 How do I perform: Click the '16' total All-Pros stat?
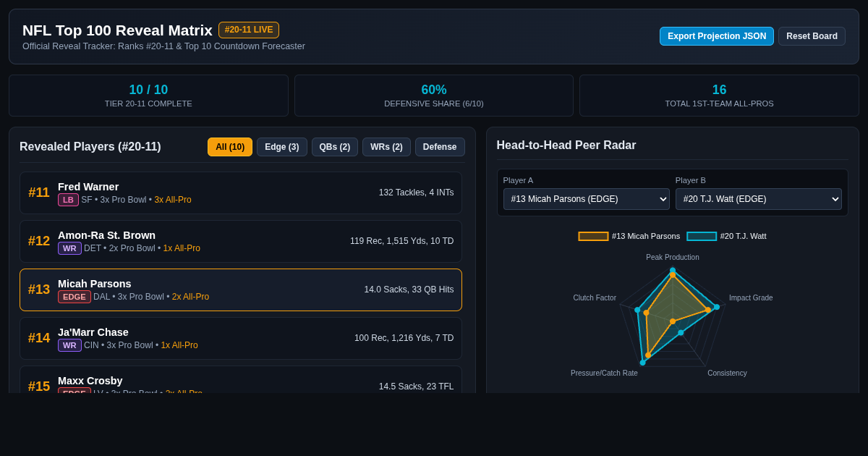coord(719,90)
